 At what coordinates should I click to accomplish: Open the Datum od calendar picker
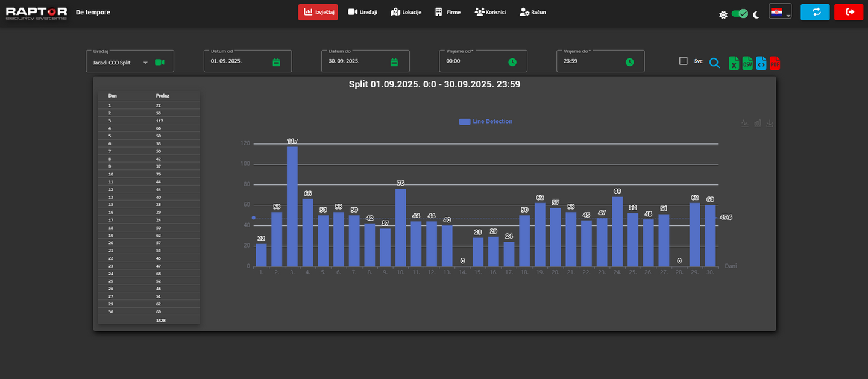276,62
